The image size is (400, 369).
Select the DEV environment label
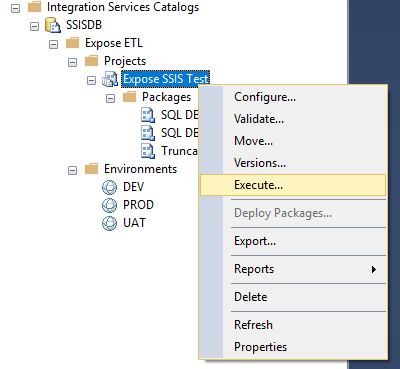coord(133,187)
